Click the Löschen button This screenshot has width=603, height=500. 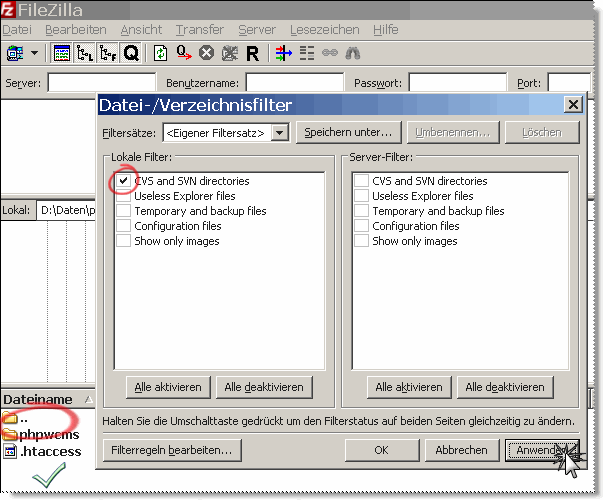pyautogui.click(x=542, y=132)
